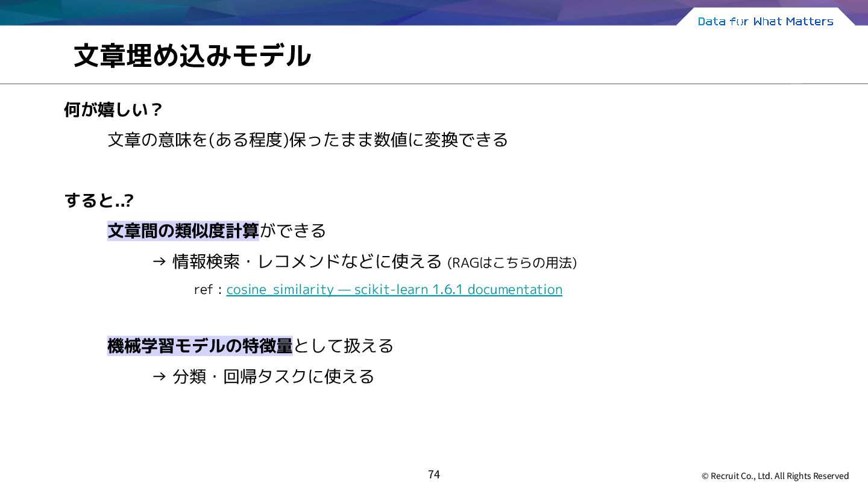The width and height of the screenshot is (868, 488).
Task: Click the text ができる after the highlight
Action: pyautogui.click(x=293, y=230)
